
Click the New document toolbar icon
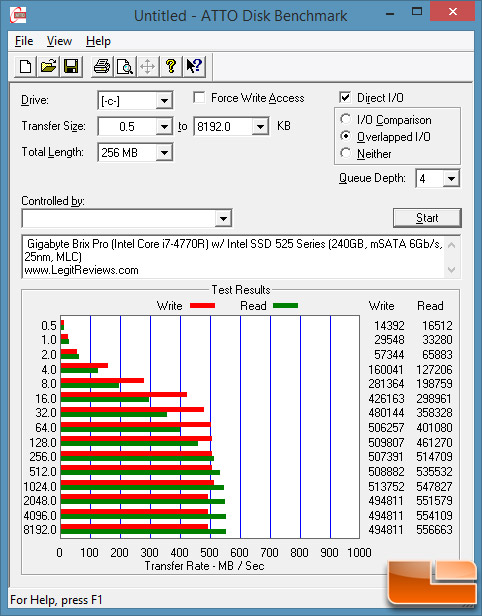click(x=26, y=66)
